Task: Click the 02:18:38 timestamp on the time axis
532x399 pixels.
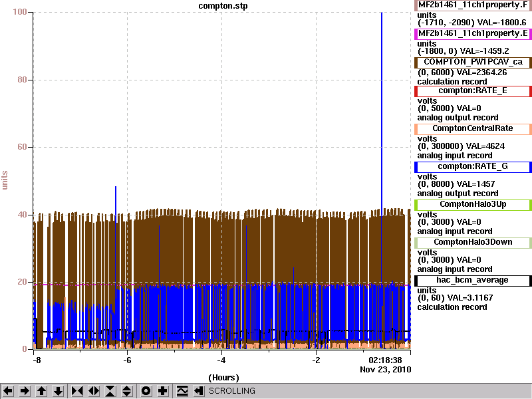Action: [x=385, y=360]
